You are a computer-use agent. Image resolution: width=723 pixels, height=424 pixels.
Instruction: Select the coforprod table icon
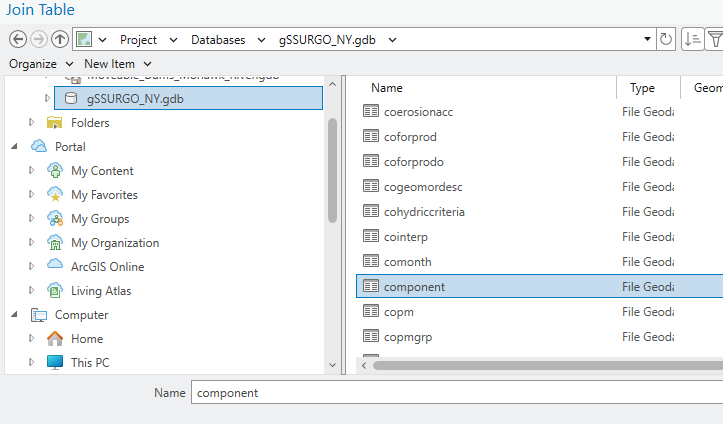(370, 137)
